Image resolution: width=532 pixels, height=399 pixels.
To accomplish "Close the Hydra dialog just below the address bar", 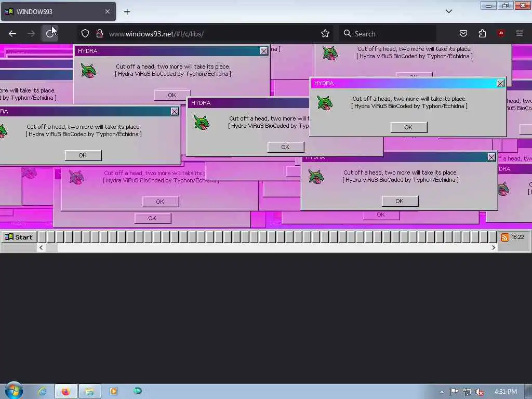I will (x=263, y=51).
